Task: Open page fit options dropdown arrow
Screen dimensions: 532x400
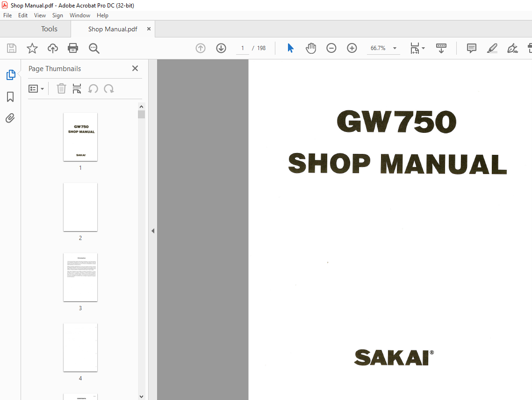Action: 423,48
